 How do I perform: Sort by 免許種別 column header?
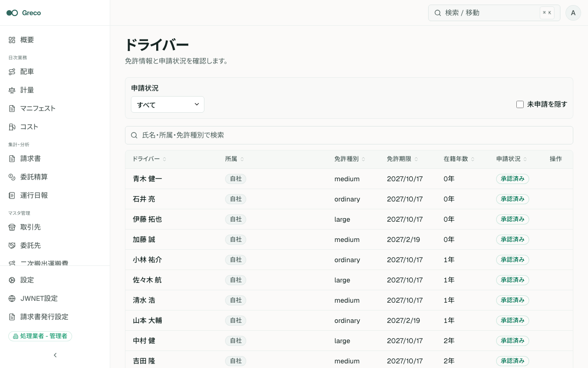coord(350,159)
